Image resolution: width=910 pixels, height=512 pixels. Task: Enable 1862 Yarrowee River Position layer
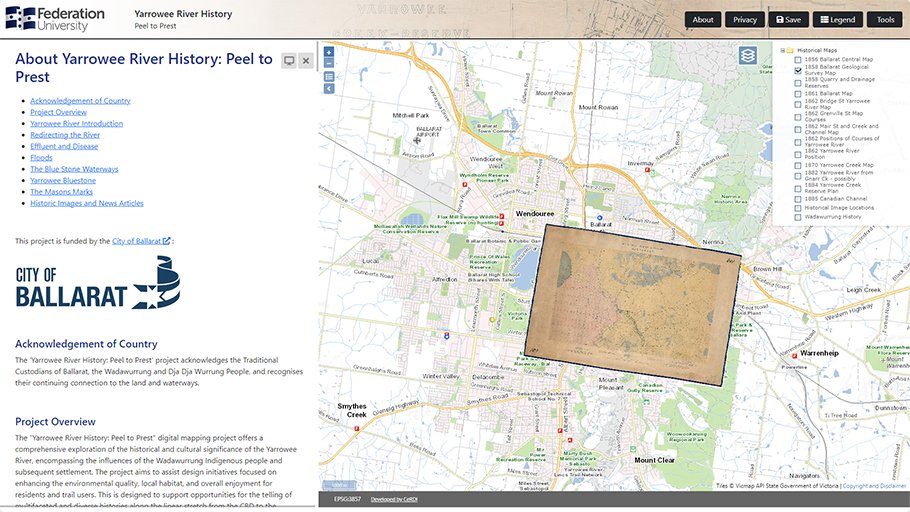click(798, 154)
